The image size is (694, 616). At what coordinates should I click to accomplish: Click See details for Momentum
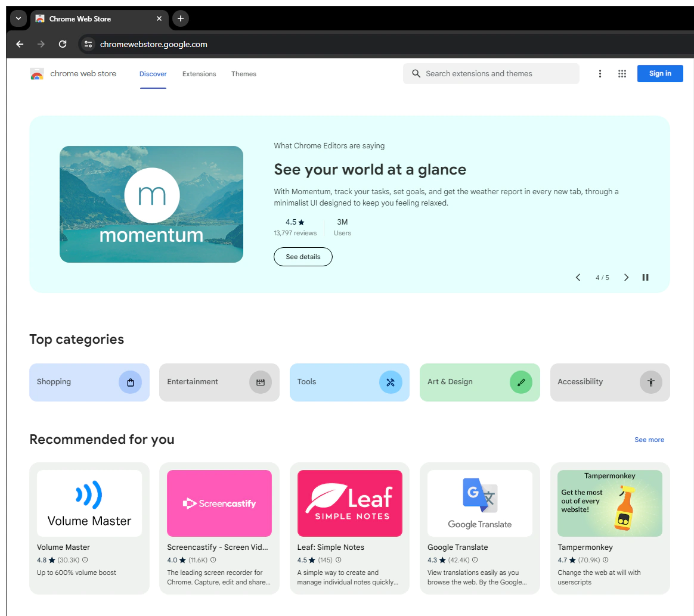pyautogui.click(x=303, y=257)
